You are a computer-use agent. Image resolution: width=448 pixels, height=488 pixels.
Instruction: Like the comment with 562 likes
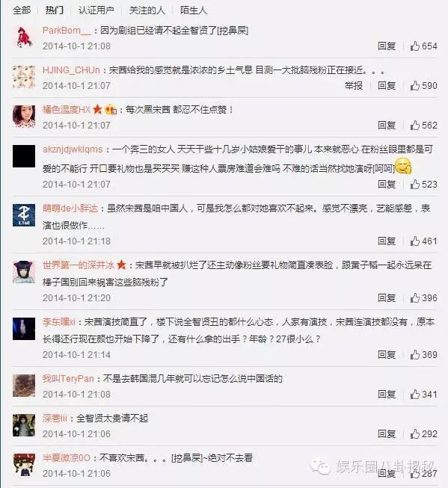pyautogui.click(x=424, y=126)
